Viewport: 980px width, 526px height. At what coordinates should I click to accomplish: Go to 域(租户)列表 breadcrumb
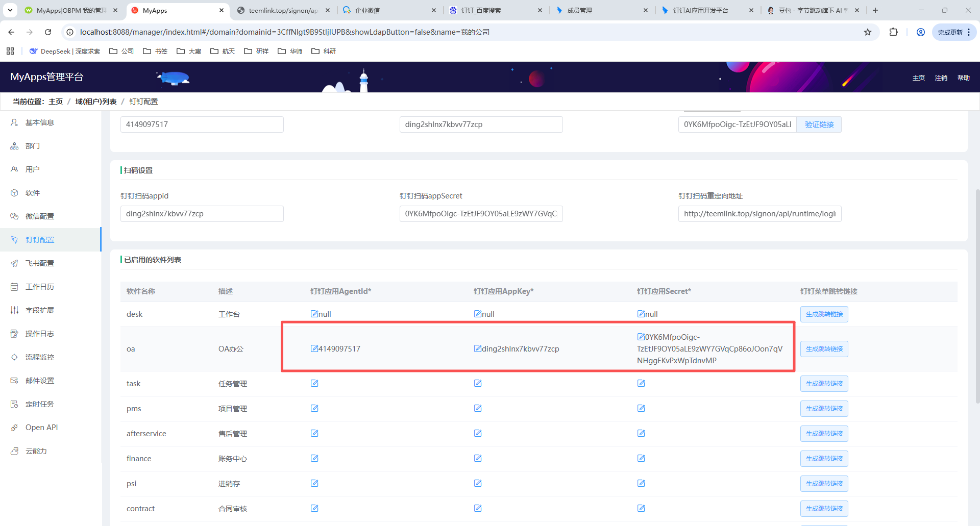point(96,102)
